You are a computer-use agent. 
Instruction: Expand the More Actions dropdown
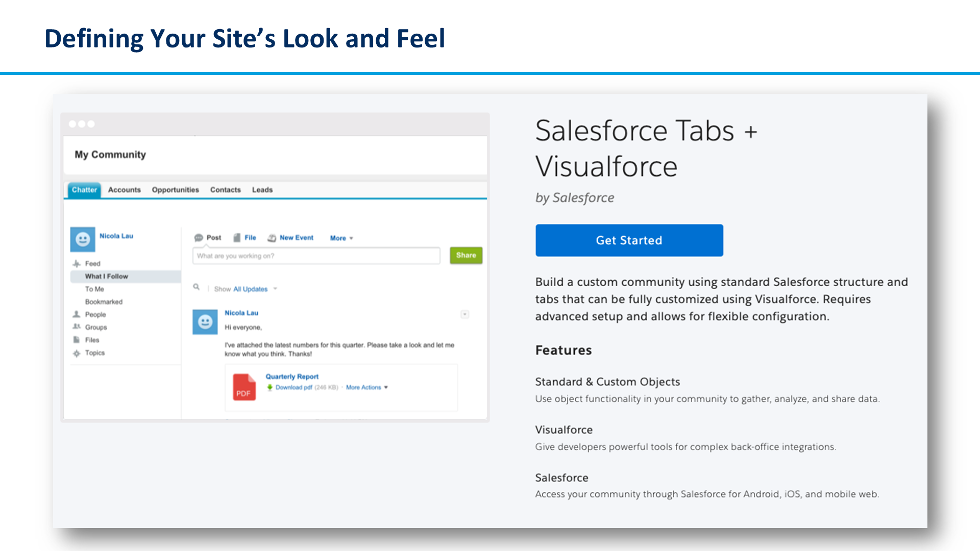(x=366, y=388)
